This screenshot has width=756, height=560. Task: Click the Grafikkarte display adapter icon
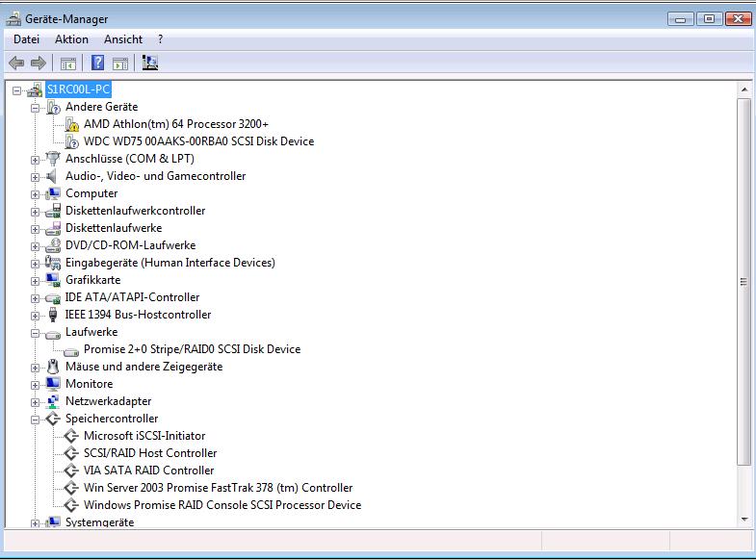53,280
